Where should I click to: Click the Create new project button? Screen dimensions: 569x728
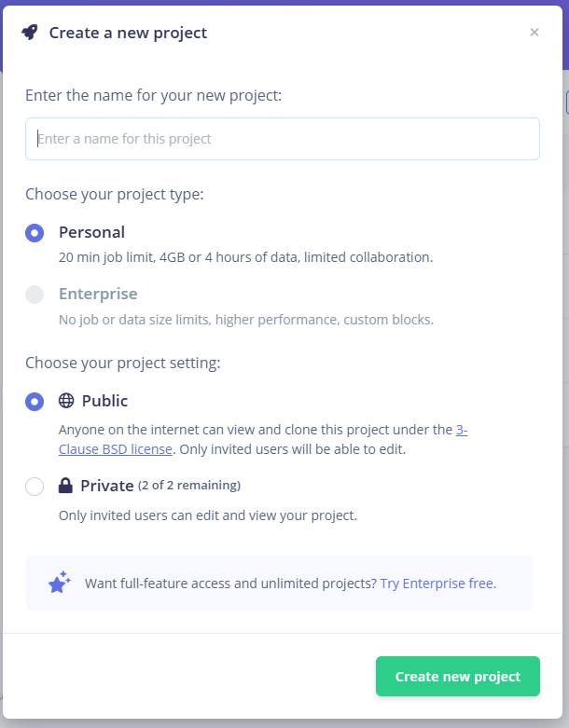pyautogui.click(x=457, y=676)
